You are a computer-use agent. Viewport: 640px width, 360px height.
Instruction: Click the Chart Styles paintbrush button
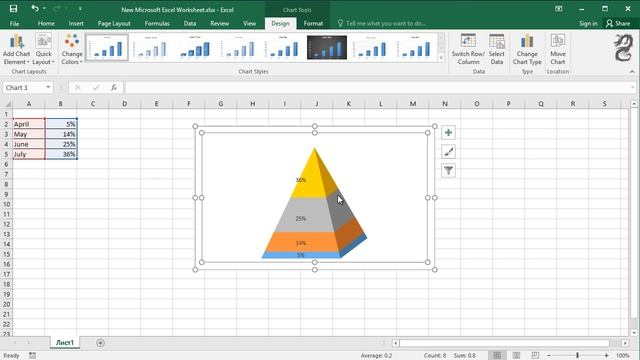448,152
